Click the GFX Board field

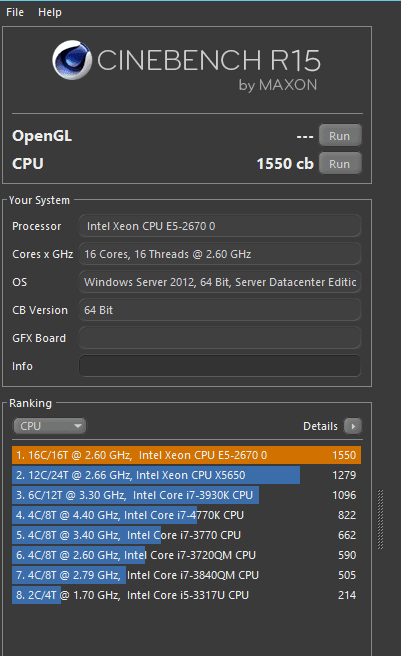point(220,338)
